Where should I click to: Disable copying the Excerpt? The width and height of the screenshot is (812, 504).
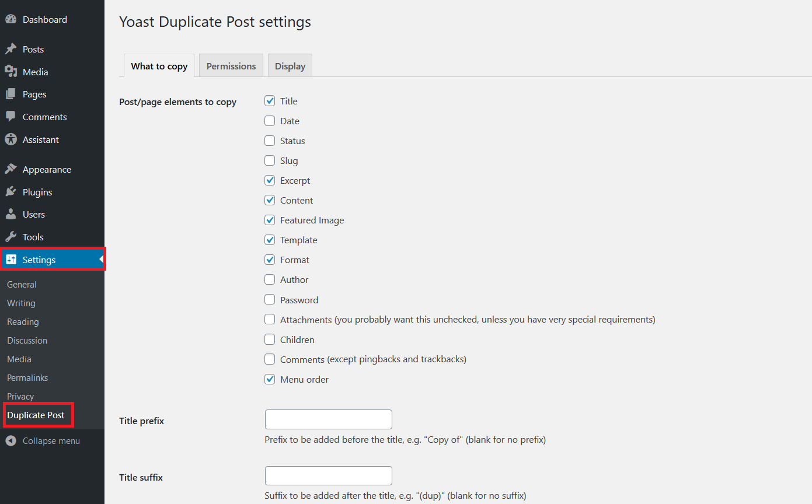pos(270,180)
